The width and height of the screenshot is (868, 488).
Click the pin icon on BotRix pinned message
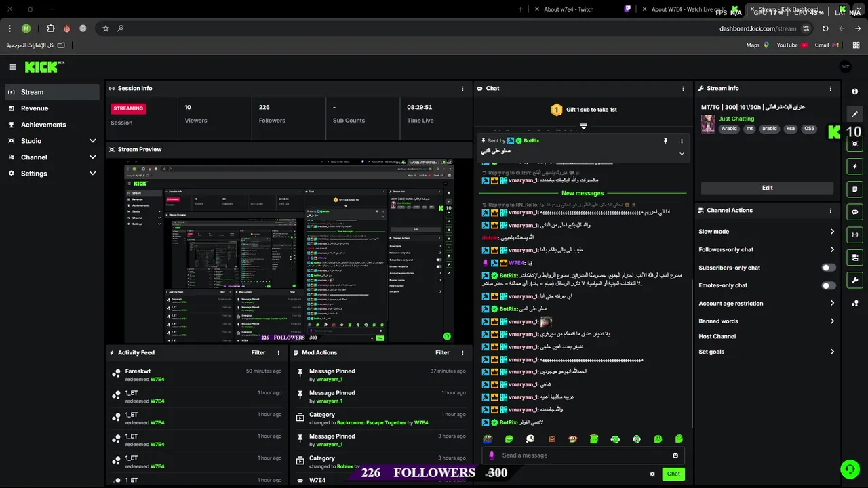(665, 141)
